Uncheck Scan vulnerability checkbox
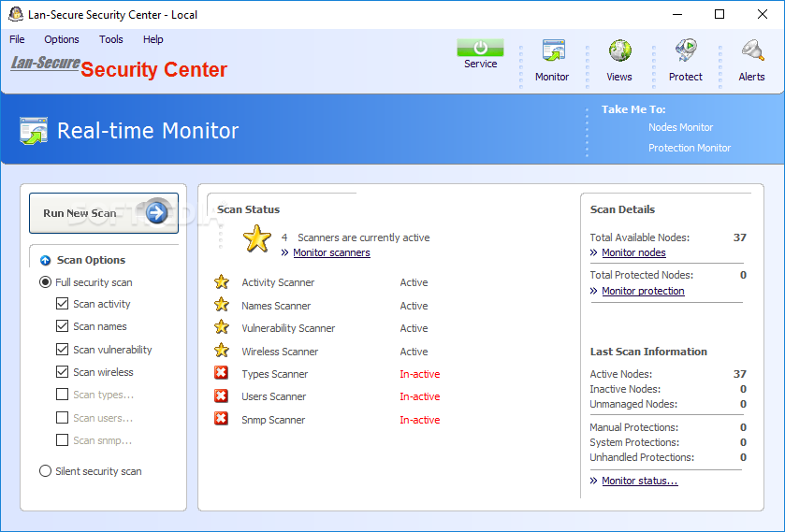785x532 pixels. [62, 349]
